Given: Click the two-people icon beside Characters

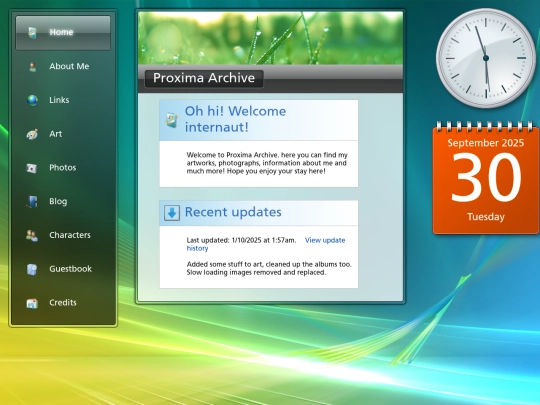Looking at the screenshot, I should point(32,235).
